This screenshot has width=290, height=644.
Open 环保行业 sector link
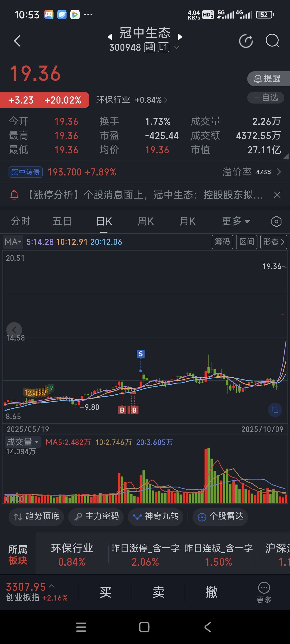point(132,100)
